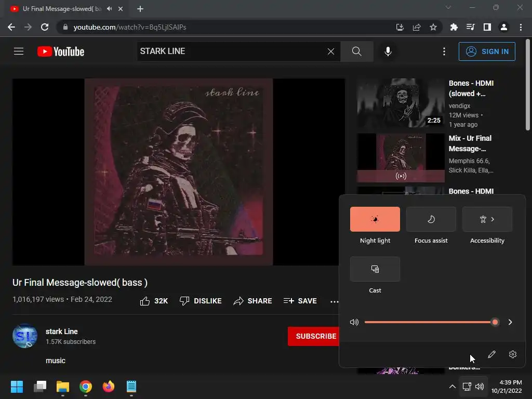Reload the YouTube page
This screenshot has width=532, height=399.
tap(45, 27)
